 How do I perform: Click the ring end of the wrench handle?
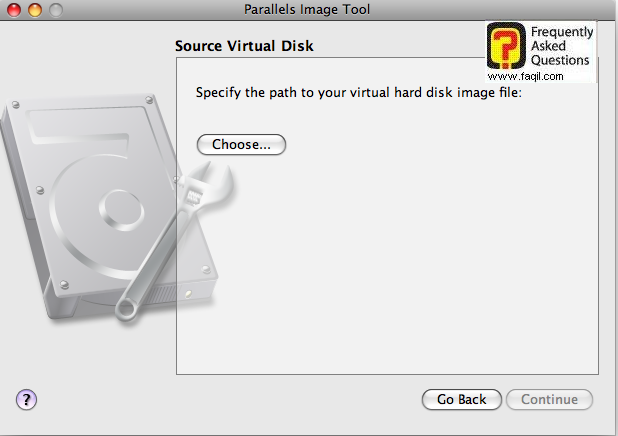point(126,309)
